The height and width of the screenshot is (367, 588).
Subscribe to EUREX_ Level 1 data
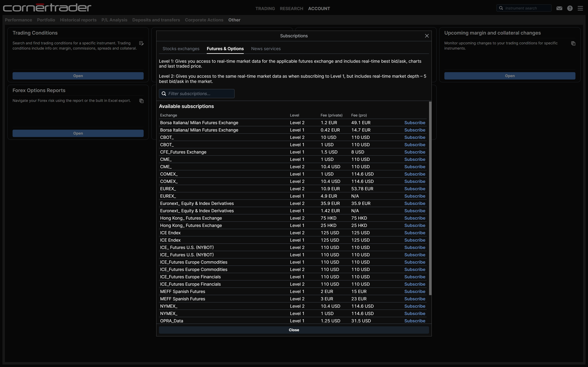pos(415,196)
